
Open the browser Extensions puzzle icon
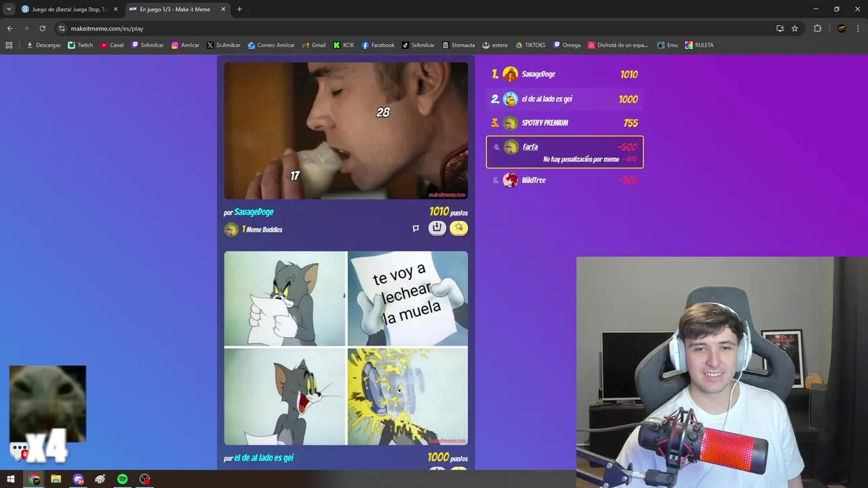tap(817, 28)
